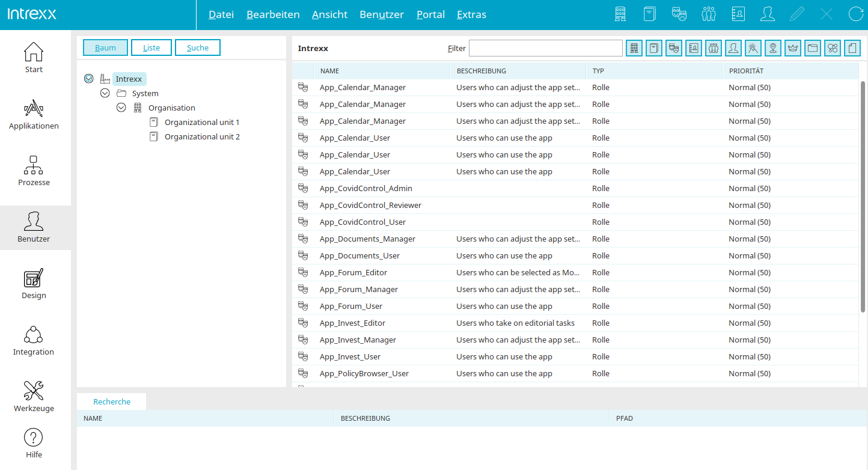Sort the role list by PRIORITÄT column
The width and height of the screenshot is (868, 470).
pos(790,71)
